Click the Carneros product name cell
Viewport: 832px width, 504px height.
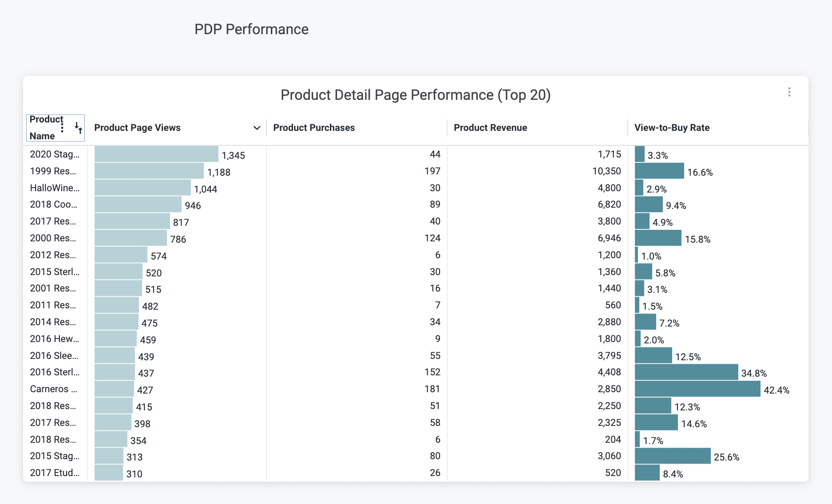(53, 389)
